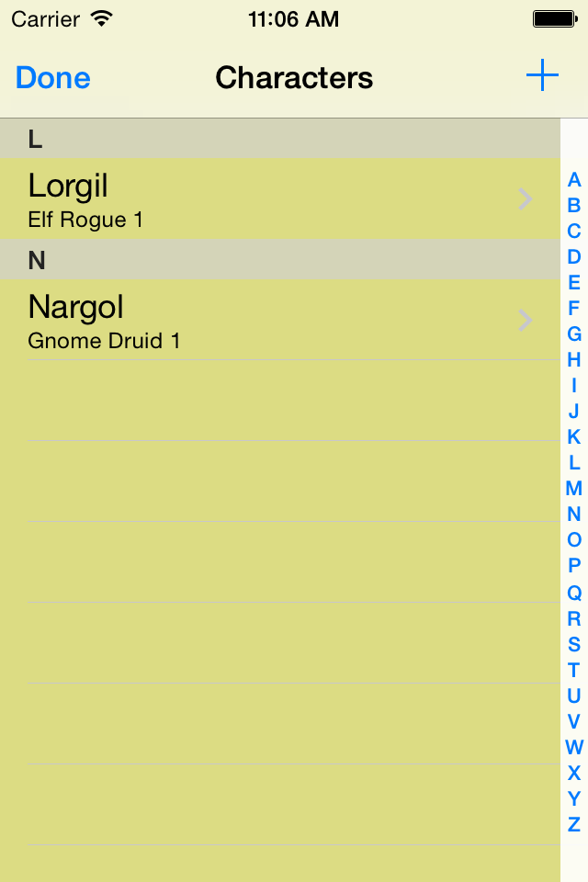Viewport: 588px width, 882px height.
Task: Click the N section header
Action: click(x=280, y=260)
